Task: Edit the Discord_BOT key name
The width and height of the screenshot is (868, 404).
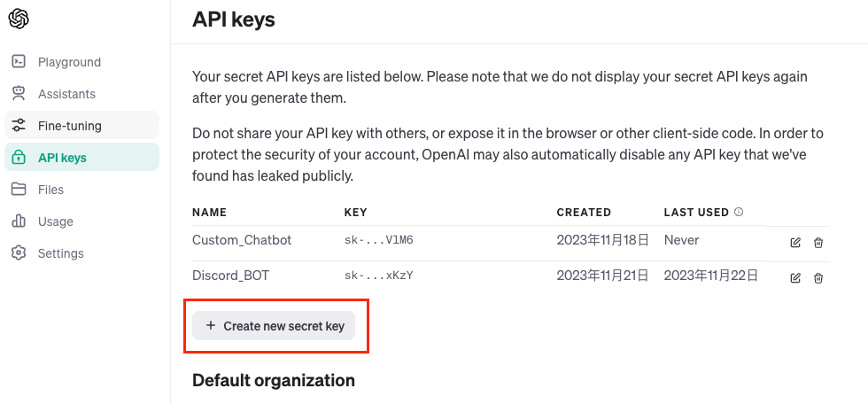Action: point(795,277)
